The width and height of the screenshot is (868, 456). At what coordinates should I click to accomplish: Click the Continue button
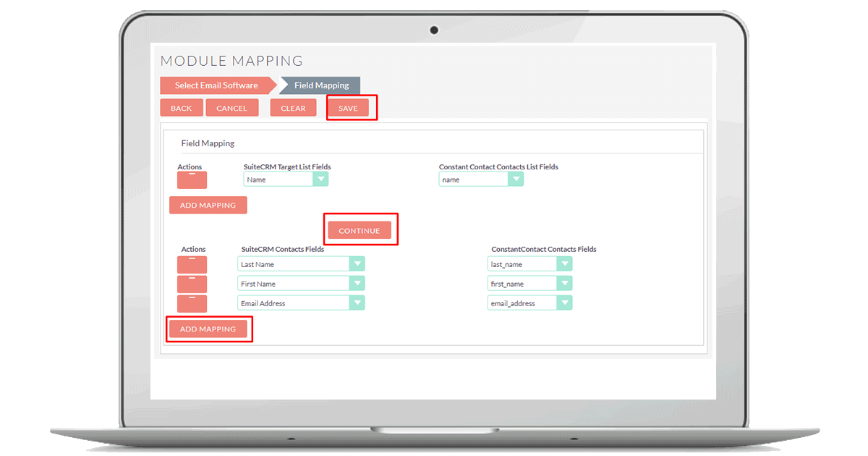(359, 230)
